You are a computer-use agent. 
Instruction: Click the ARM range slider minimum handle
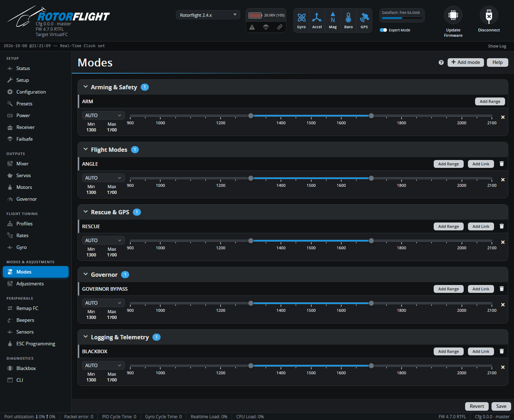click(251, 116)
